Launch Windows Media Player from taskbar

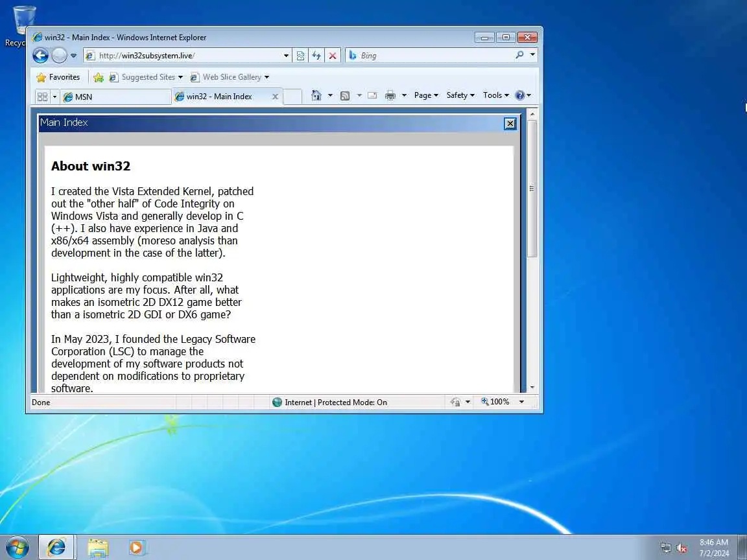[137, 548]
